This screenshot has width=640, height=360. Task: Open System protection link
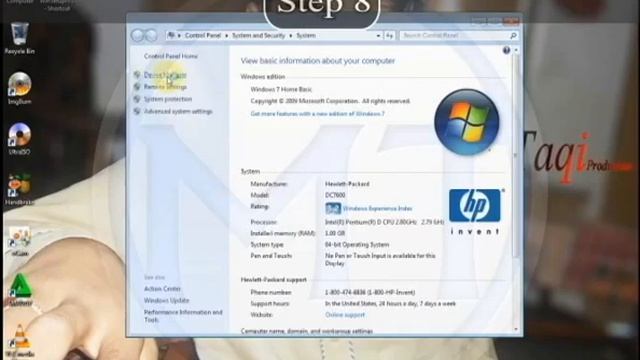point(168,99)
